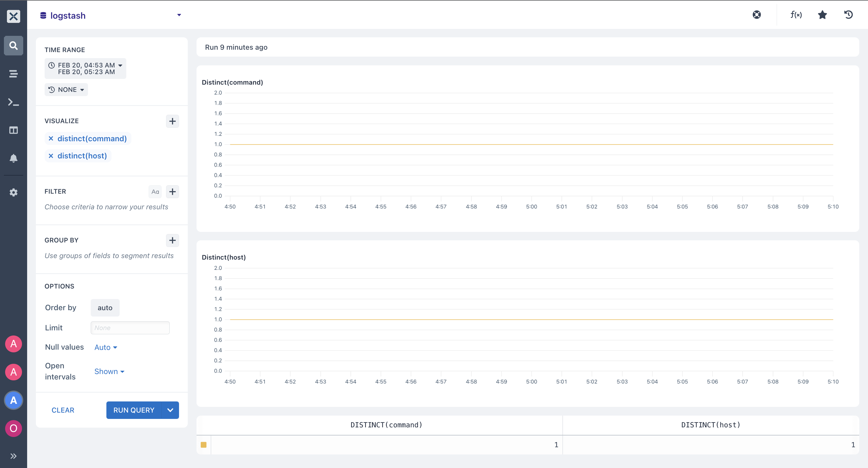The image size is (868, 468).
Task: Click the DISTINCT(host) value 1 cell
Action: pyautogui.click(x=711, y=445)
